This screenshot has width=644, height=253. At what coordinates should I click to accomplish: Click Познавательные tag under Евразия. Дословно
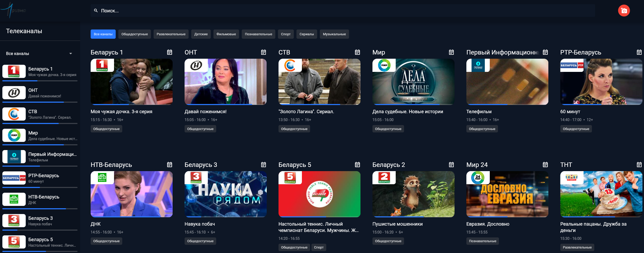483,241
